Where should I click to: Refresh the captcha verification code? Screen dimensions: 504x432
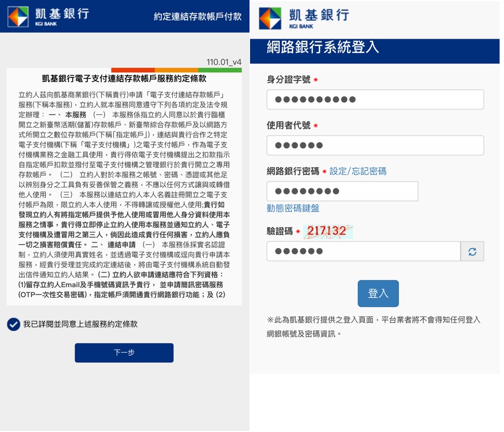point(472,251)
